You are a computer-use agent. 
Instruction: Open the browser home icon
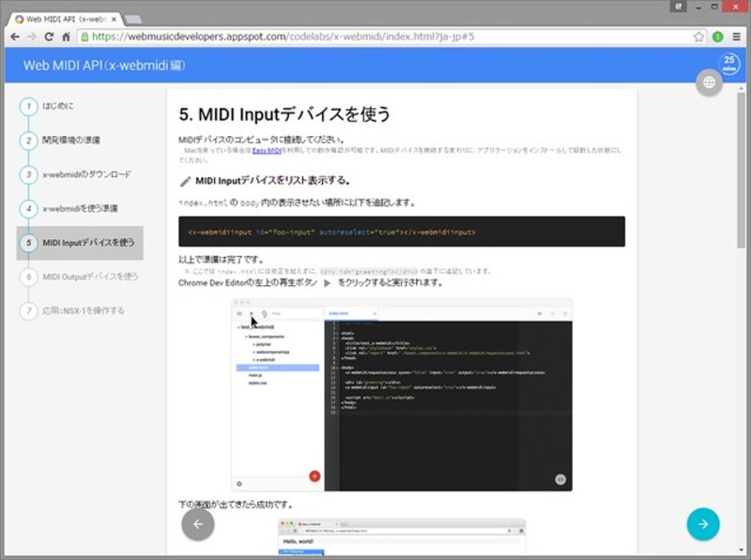[x=66, y=37]
